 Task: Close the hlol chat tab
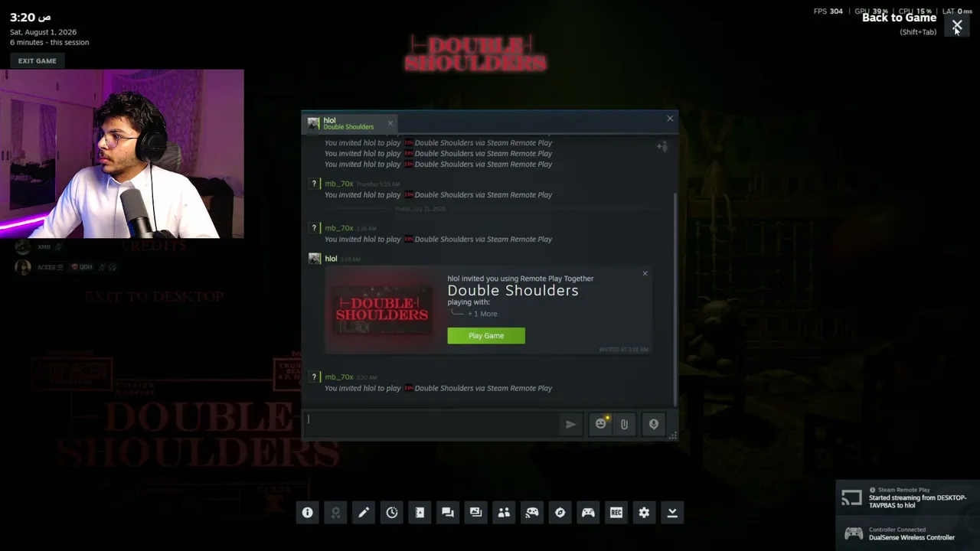tap(390, 123)
